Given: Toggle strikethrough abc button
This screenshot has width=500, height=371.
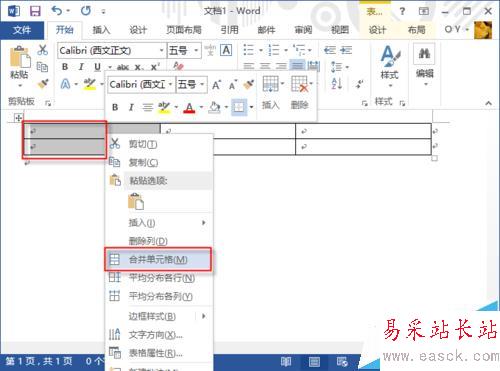Looking at the screenshot, I should pos(123,67).
